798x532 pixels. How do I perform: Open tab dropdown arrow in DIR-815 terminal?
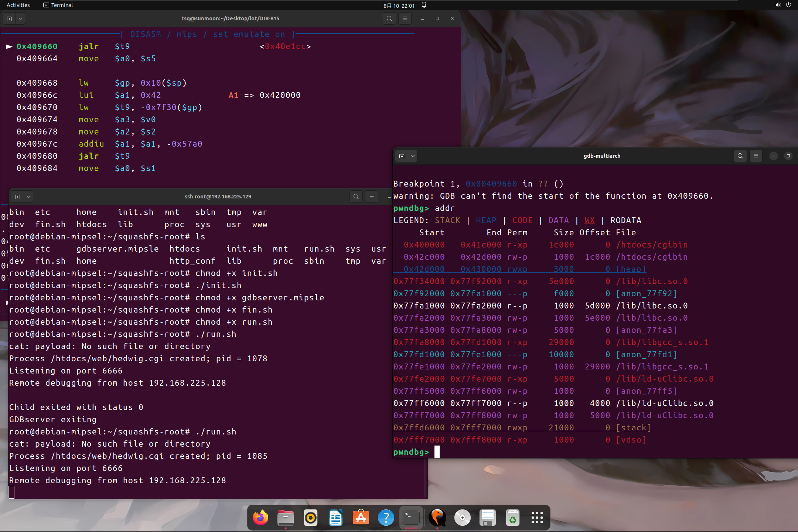tap(20, 18)
